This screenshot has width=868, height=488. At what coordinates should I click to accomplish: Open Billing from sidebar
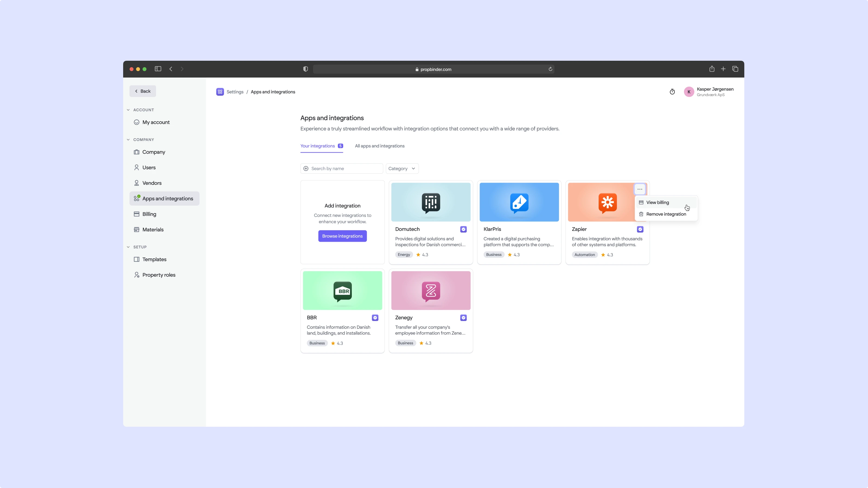tap(149, 214)
